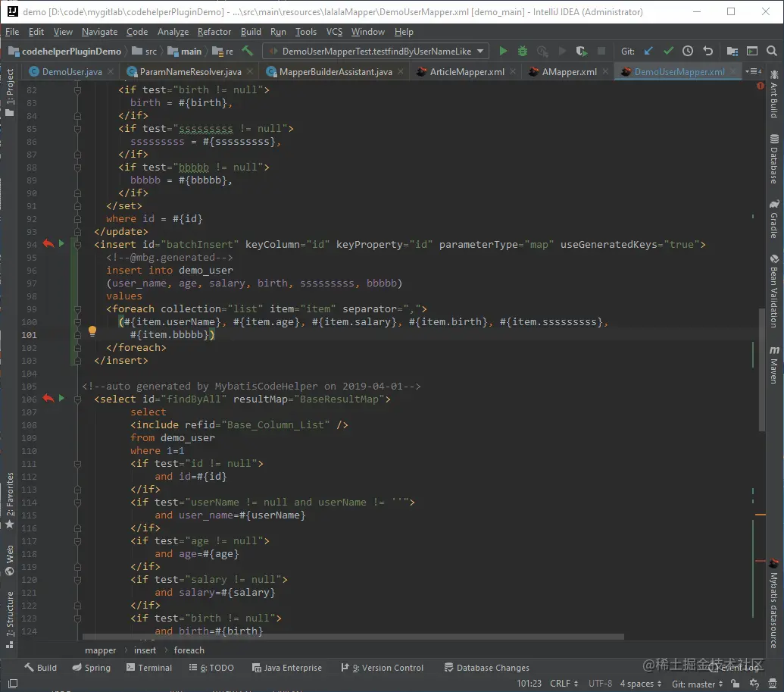This screenshot has height=692, width=784.
Task: Click the Git commit checkmark icon
Action: tap(668, 52)
